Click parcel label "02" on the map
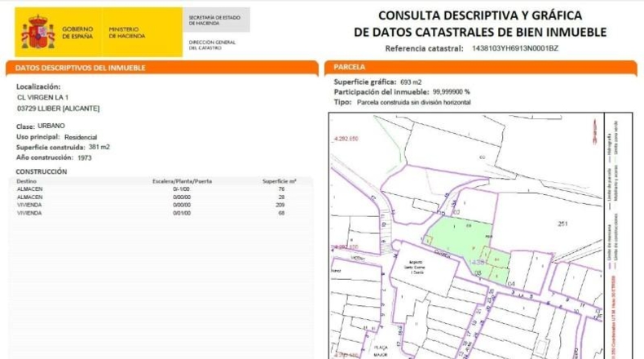 (457, 213)
